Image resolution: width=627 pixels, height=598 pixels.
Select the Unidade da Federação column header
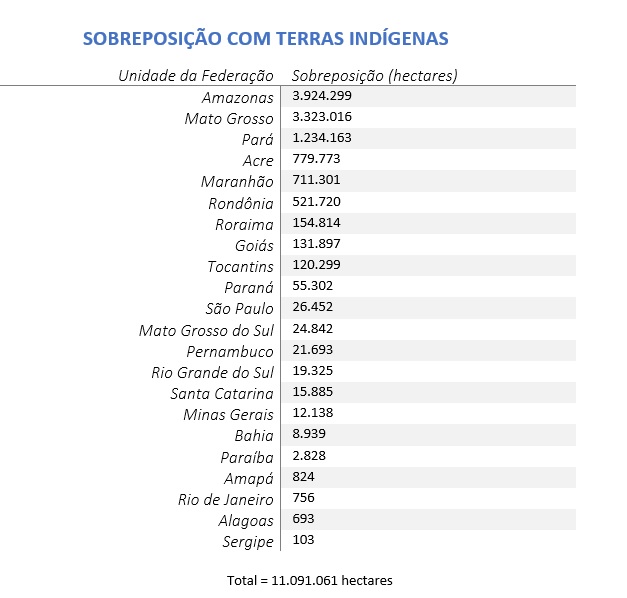coord(196,76)
